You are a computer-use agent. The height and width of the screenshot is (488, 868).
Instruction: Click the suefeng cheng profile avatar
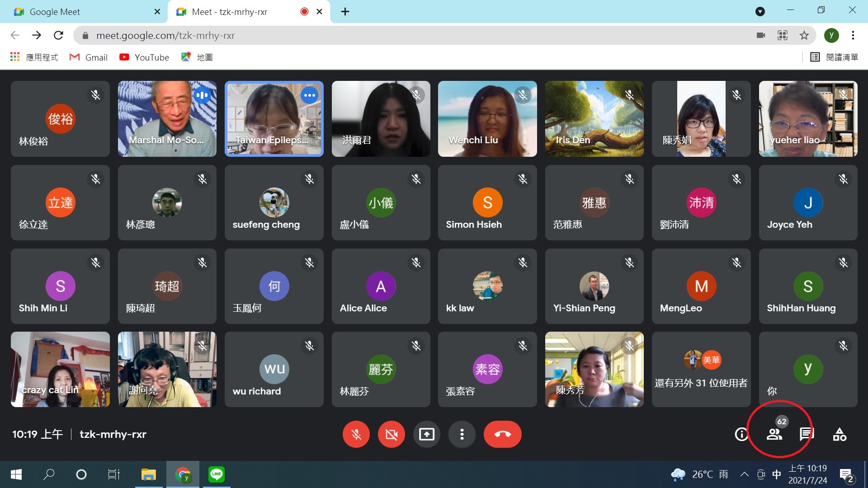[x=274, y=202]
